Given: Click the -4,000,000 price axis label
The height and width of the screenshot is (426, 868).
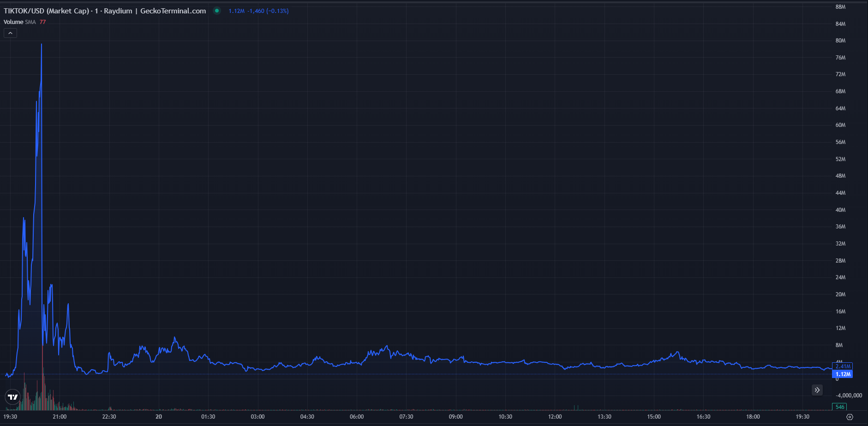Looking at the screenshot, I should (x=849, y=396).
